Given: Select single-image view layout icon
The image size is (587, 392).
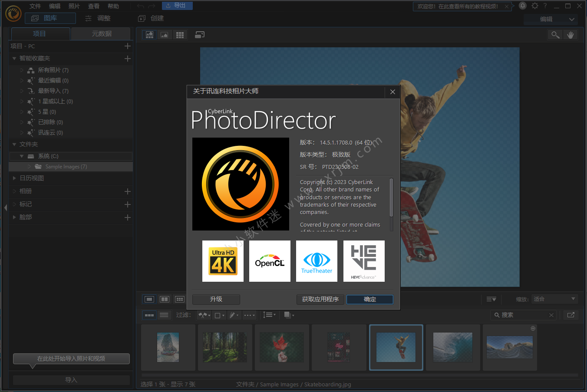Looking at the screenshot, I should [x=149, y=299].
